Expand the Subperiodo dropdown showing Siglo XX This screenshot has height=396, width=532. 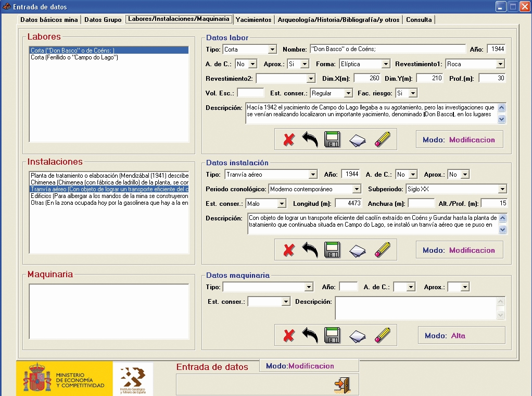click(x=502, y=189)
